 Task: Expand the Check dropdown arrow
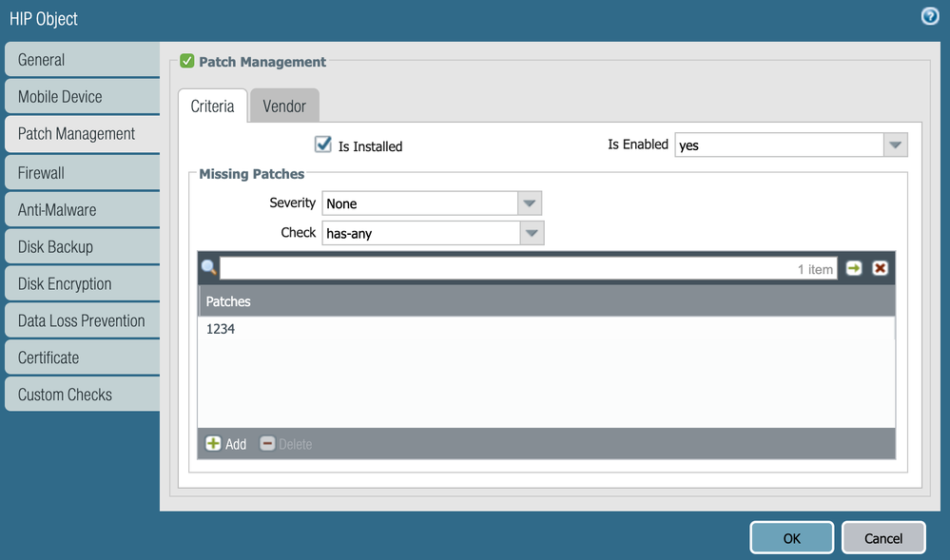coord(532,233)
